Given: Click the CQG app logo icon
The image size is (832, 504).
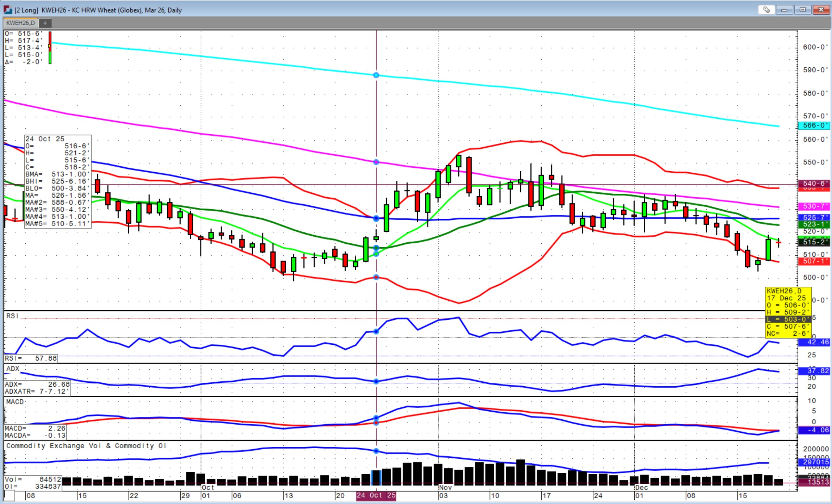Looking at the screenshot, I should (x=8, y=10).
